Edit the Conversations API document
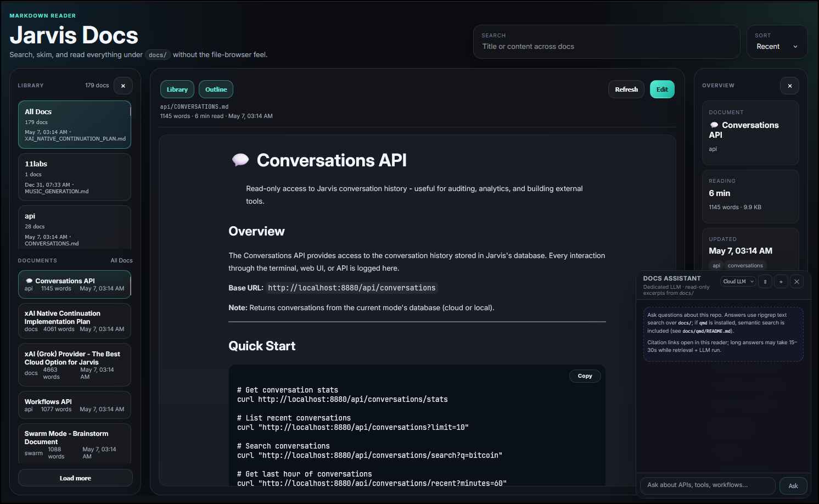 pyautogui.click(x=662, y=89)
